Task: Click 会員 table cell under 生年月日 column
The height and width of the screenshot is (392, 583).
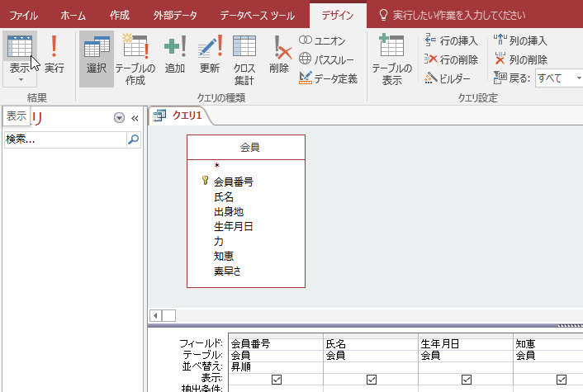Action: point(466,356)
